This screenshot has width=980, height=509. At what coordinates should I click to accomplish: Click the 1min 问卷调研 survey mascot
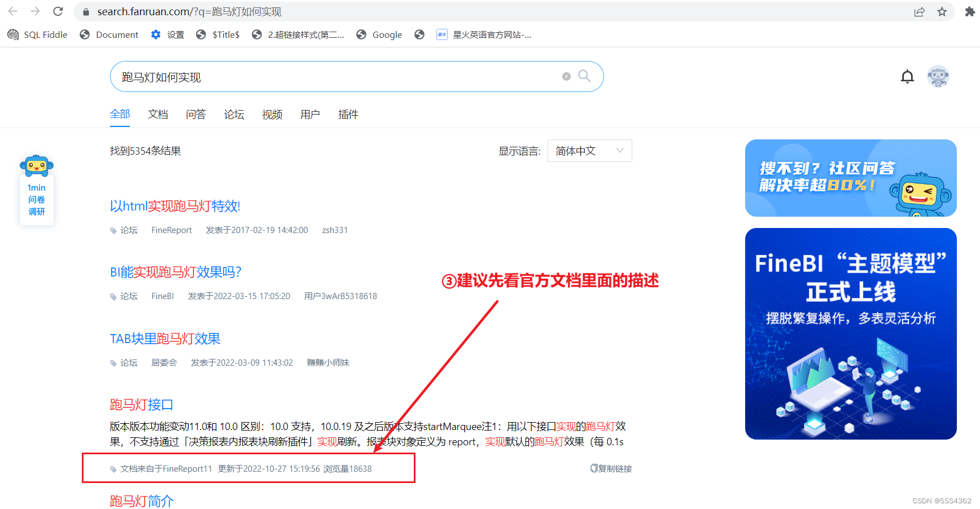click(x=37, y=190)
